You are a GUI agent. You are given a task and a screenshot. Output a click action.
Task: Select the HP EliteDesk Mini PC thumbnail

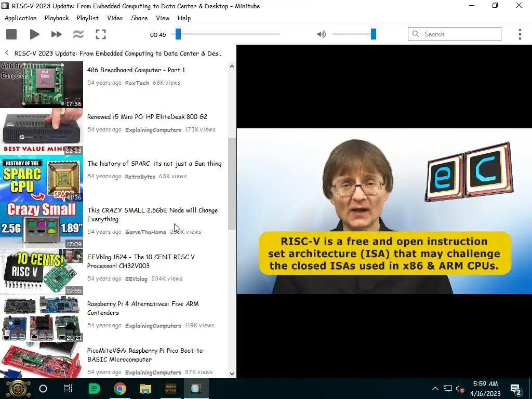[x=42, y=131]
